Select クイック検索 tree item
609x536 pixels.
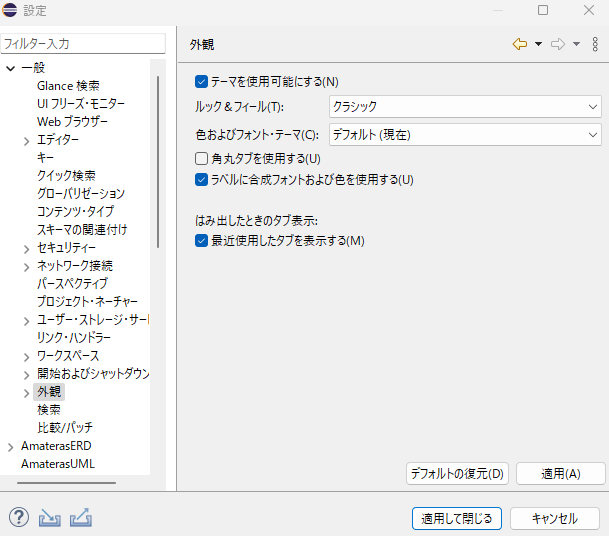66,175
